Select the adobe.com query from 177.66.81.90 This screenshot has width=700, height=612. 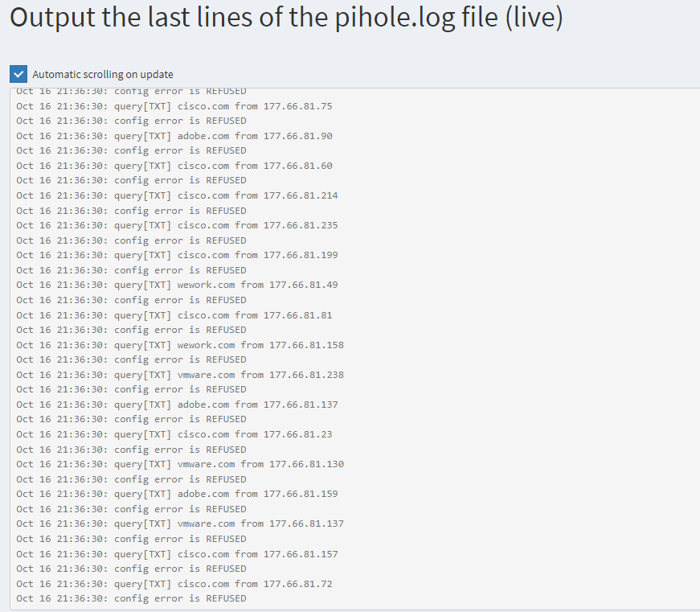[174, 136]
